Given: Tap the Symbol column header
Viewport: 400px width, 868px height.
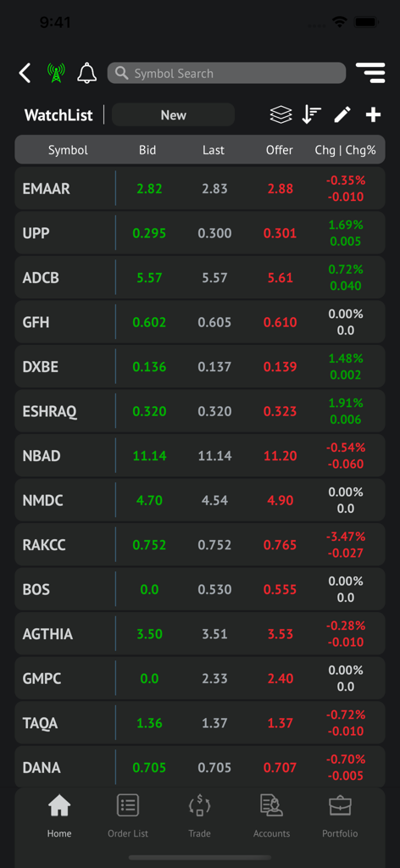Looking at the screenshot, I should [68, 150].
